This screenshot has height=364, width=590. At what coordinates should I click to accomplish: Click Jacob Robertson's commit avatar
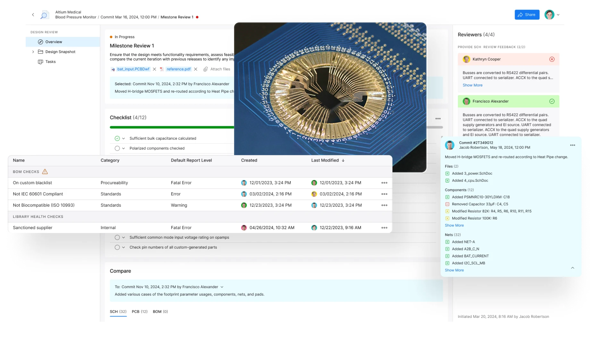point(450,145)
